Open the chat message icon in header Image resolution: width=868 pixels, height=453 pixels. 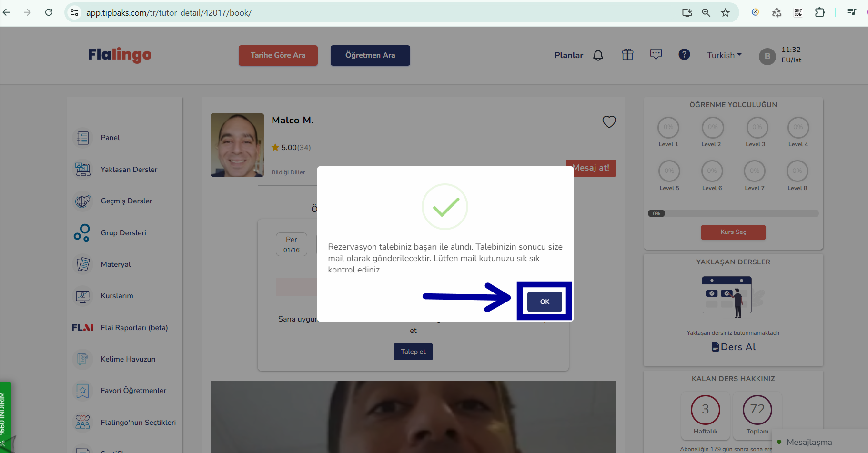(x=656, y=54)
